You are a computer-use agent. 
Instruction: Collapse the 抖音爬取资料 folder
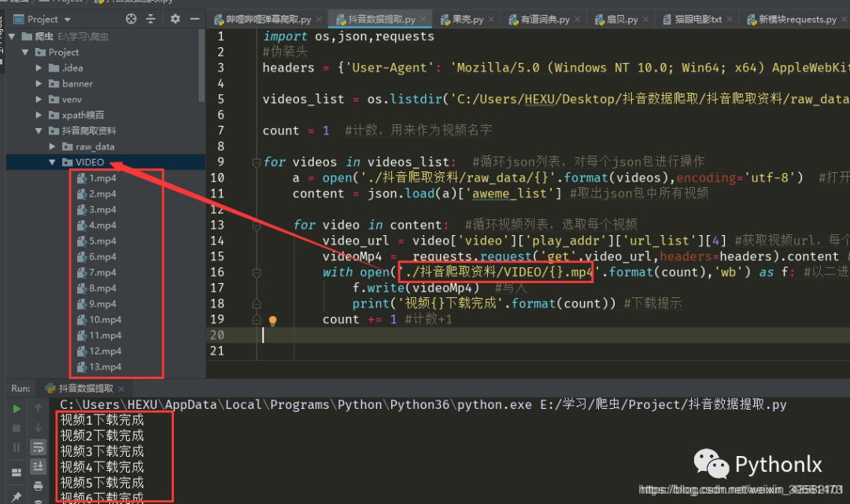point(39,131)
